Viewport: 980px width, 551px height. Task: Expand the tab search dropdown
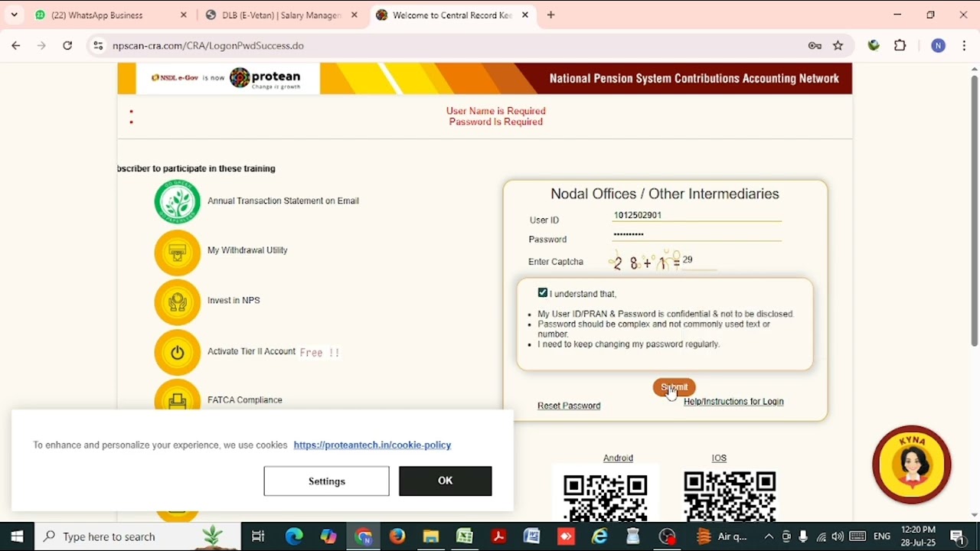pos(14,15)
